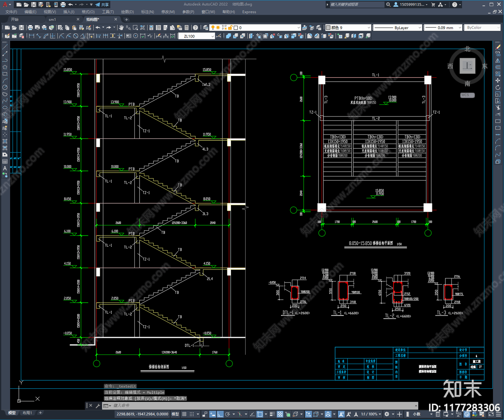Open the ByLayer linetype dropdown
The image size is (504, 420).
point(398,28)
